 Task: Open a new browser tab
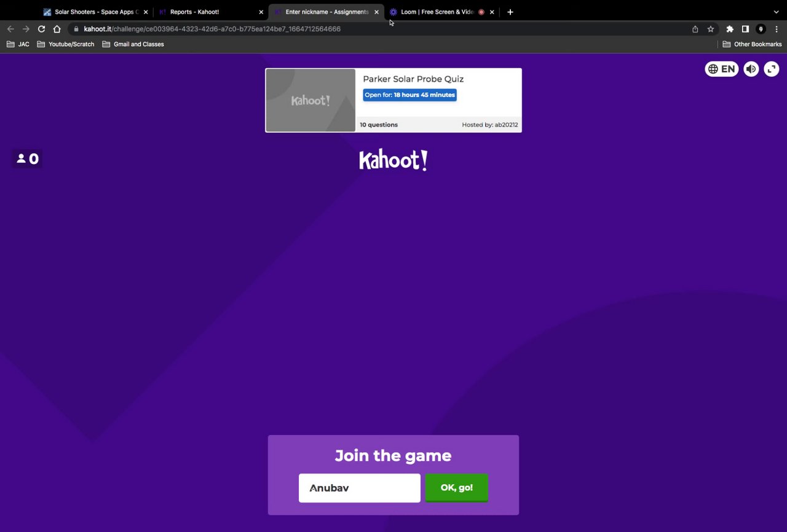click(x=510, y=12)
